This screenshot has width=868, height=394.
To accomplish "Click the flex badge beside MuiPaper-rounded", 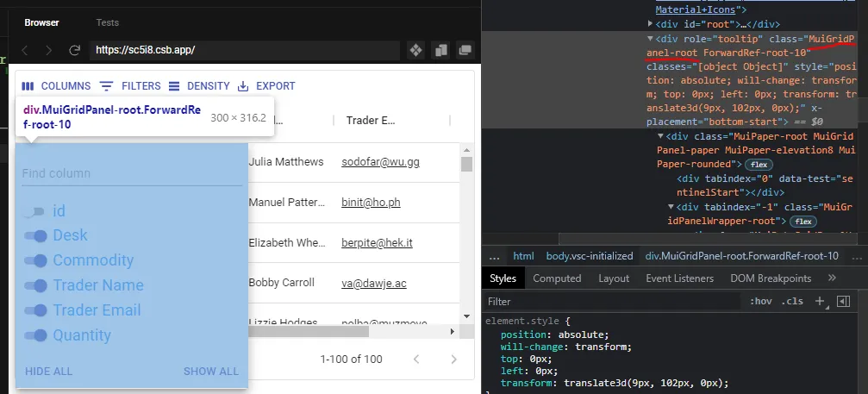I will click(x=759, y=165).
